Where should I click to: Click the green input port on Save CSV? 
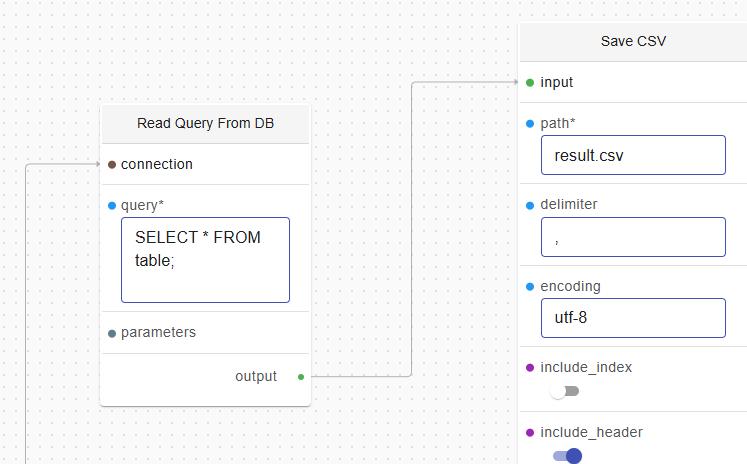(x=530, y=82)
